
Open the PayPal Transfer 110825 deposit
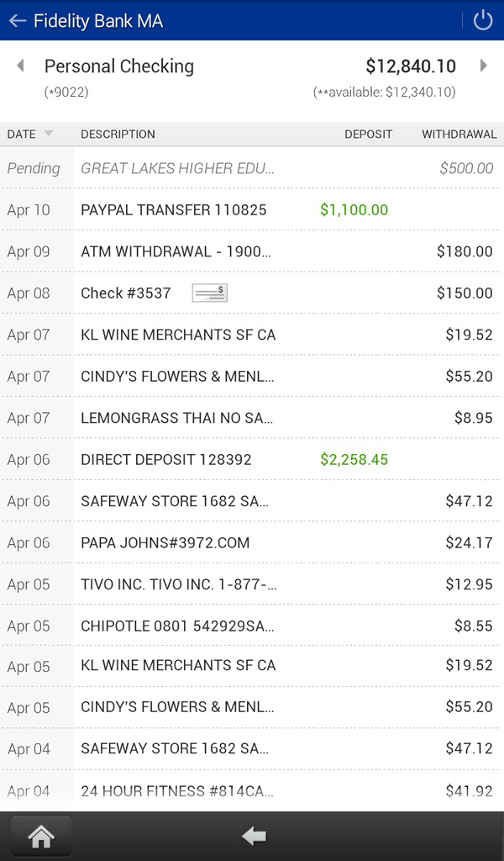(x=252, y=209)
